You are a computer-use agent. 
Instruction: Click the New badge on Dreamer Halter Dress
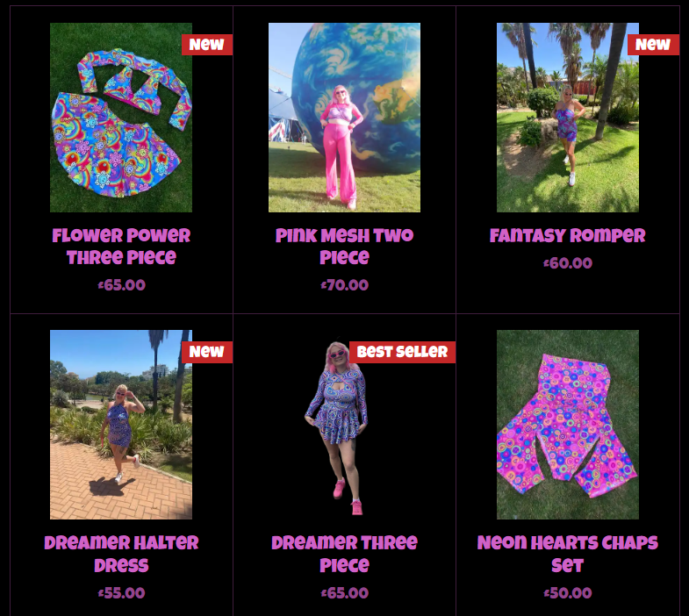tap(207, 352)
